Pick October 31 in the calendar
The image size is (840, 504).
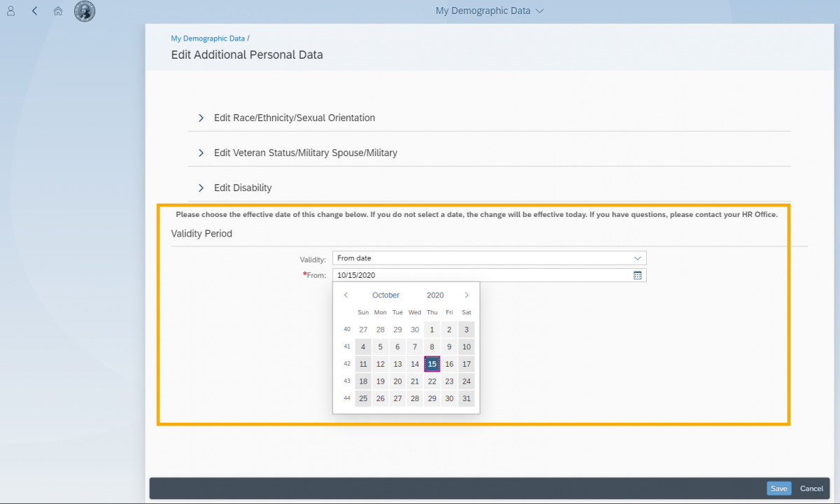tap(466, 398)
